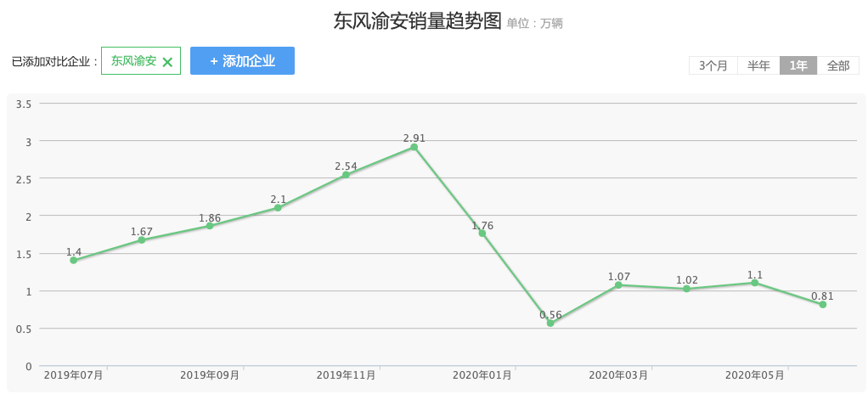Click the 0.5 y-axis label
Screen dimensions: 868x394
click(25, 329)
